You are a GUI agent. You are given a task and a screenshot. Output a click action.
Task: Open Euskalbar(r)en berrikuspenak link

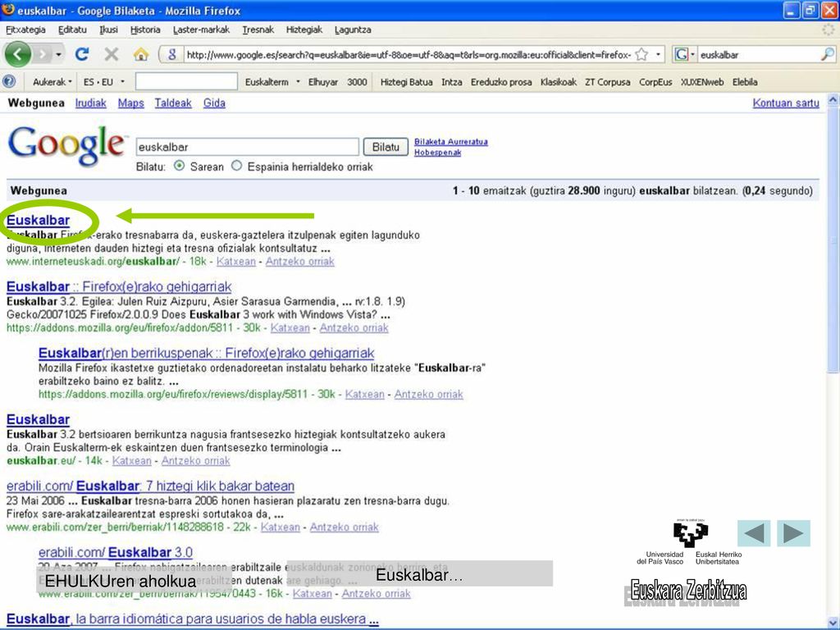[206, 353]
